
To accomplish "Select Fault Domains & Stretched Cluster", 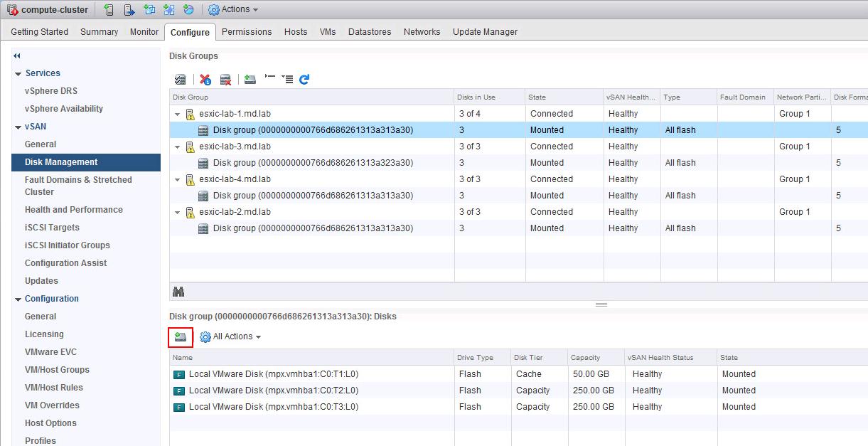I will (78, 186).
